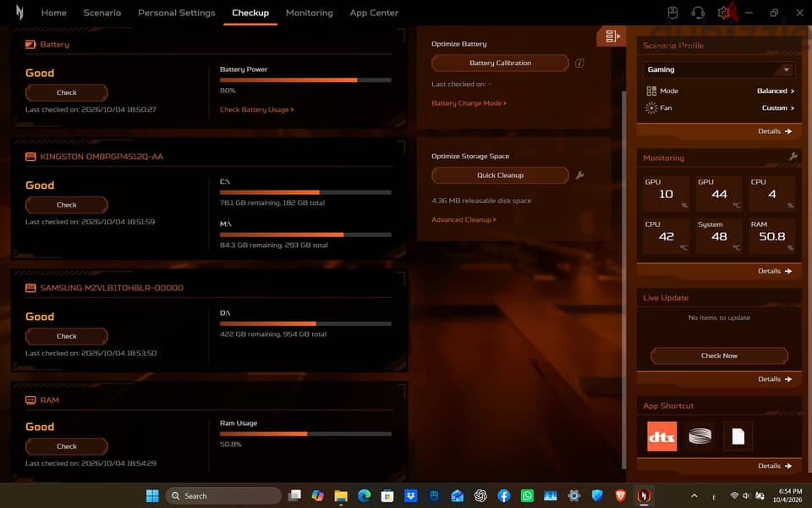The height and width of the screenshot is (508, 812).
Task: Click the taskbar Search box
Action: pyautogui.click(x=223, y=496)
